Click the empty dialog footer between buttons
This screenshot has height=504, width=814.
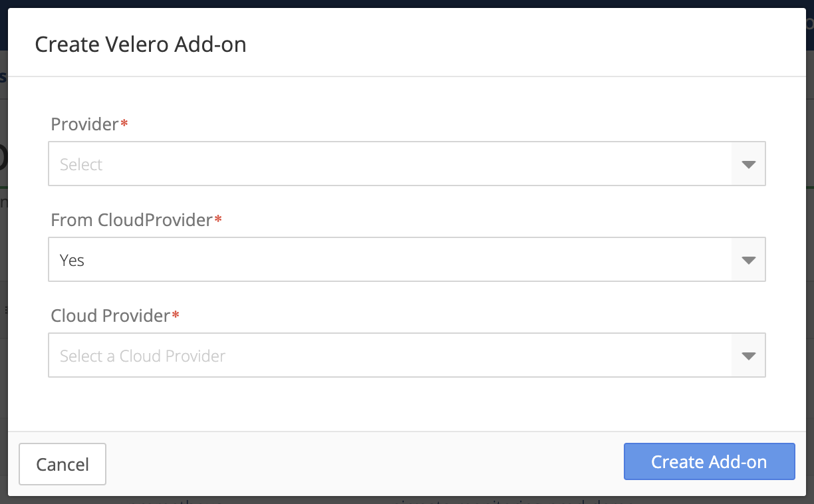click(x=364, y=463)
